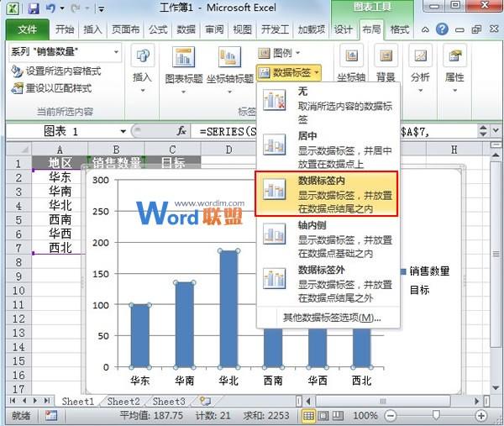The height and width of the screenshot is (426, 504).
Task: Click the Analysis (分析) ribbon icon
Action: point(420,66)
